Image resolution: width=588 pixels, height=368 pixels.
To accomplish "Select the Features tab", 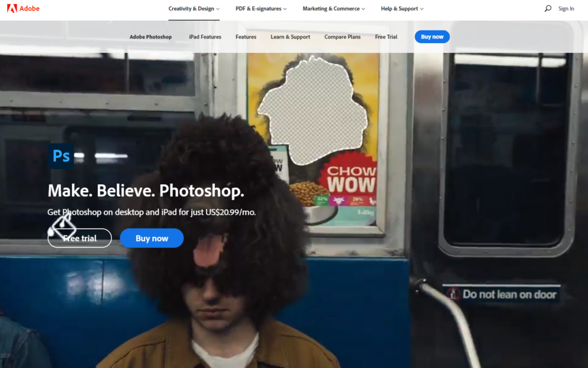I will [x=246, y=37].
